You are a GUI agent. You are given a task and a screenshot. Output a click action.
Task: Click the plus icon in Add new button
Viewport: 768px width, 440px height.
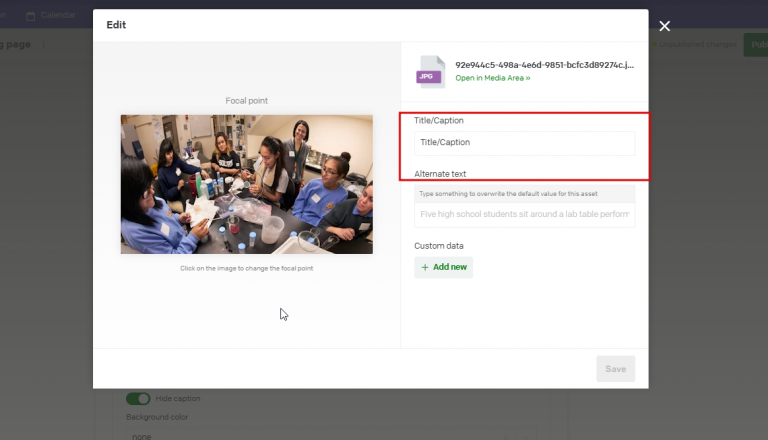coord(425,267)
